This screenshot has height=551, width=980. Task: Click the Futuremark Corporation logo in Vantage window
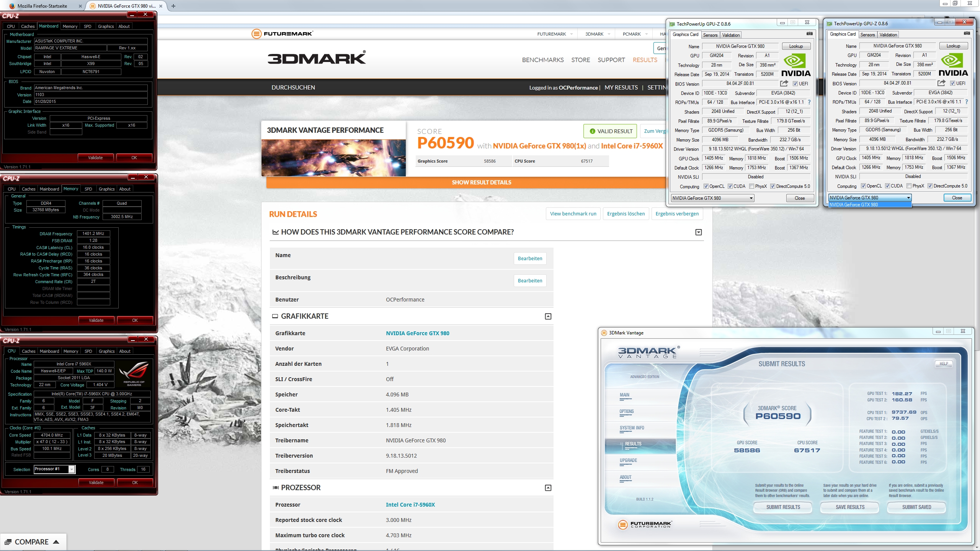tap(645, 524)
